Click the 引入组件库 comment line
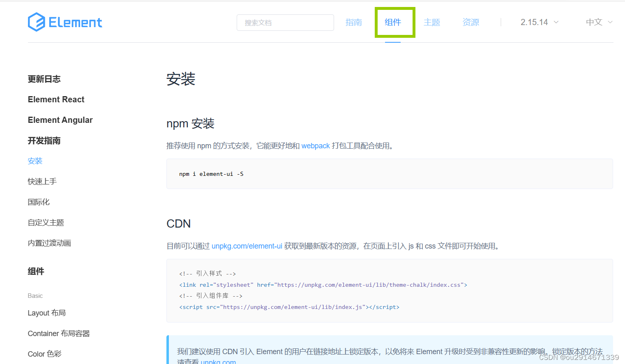The image size is (625, 364). [211, 296]
